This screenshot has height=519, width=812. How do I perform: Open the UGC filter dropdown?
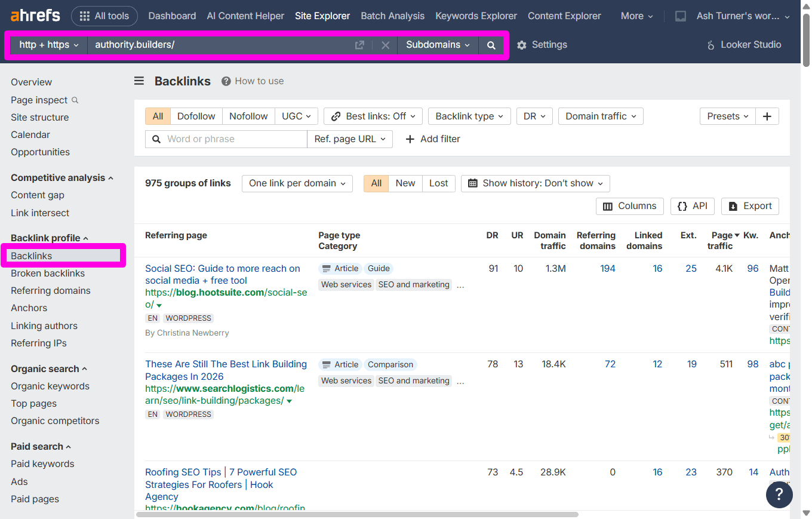297,116
